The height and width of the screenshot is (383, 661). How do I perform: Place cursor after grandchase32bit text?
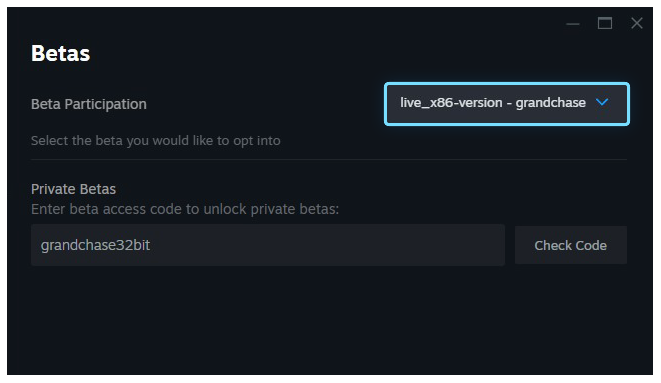point(150,245)
